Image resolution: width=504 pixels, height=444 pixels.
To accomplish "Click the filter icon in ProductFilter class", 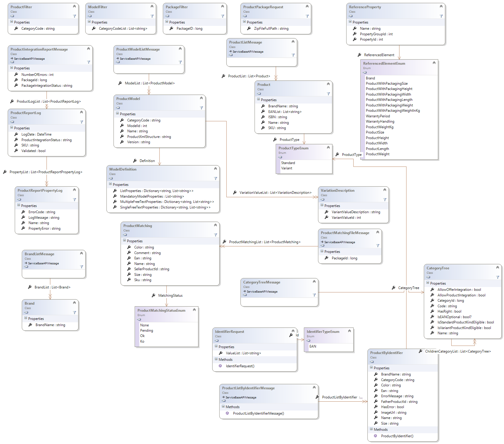I will [x=74, y=16].
